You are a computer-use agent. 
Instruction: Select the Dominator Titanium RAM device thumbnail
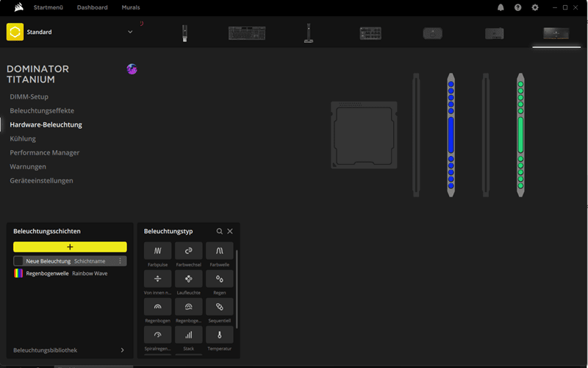click(x=556, y=33)
